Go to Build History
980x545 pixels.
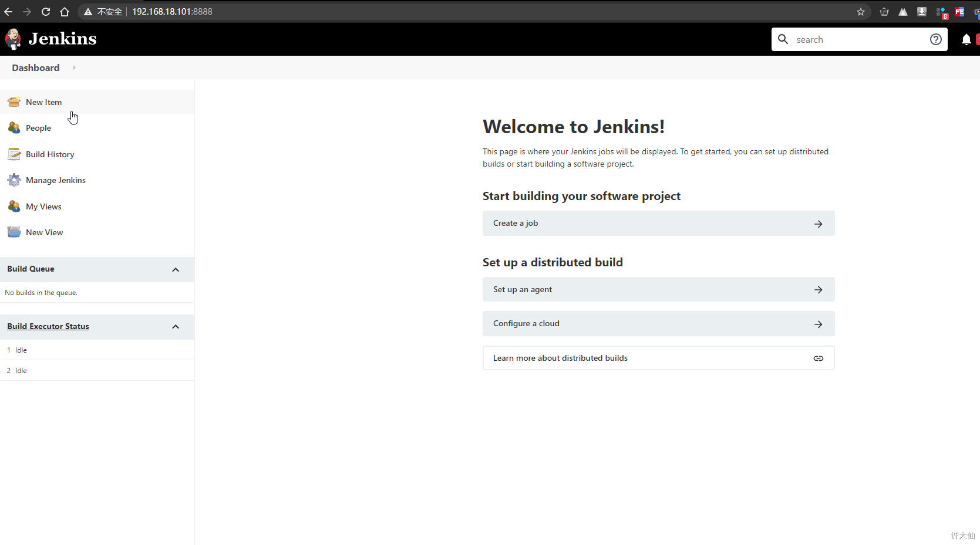[x=50, y=154]
